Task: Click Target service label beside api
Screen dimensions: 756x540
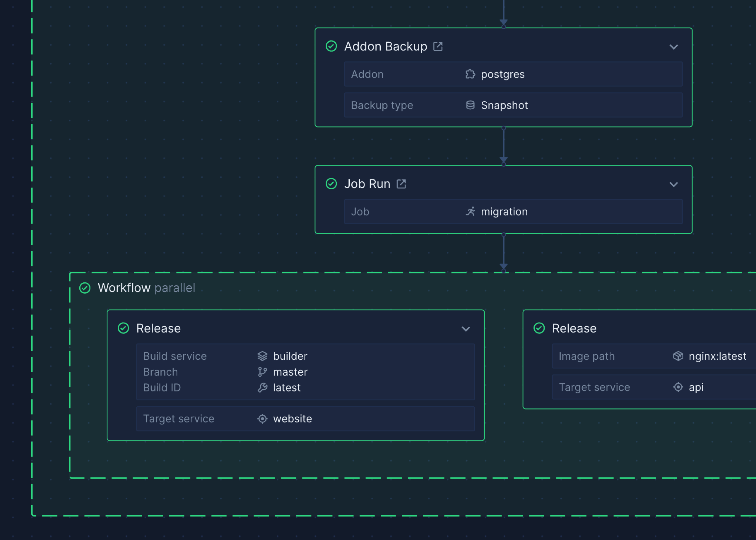Action: click(x=595, y=387)
